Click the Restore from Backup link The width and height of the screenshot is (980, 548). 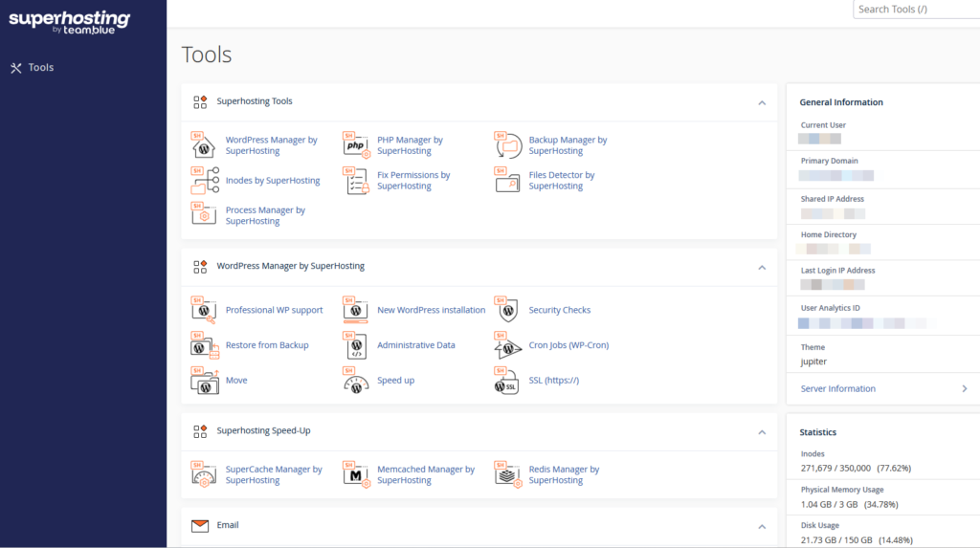(267, 345)
